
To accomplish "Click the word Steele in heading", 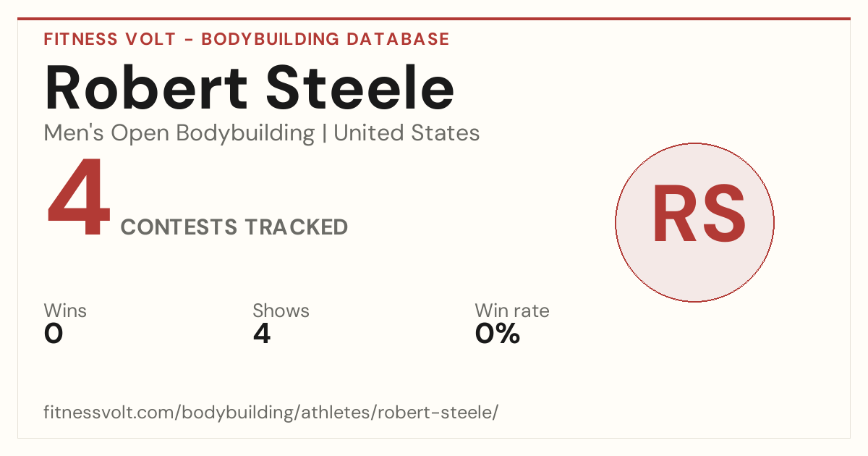I will 360,89.
